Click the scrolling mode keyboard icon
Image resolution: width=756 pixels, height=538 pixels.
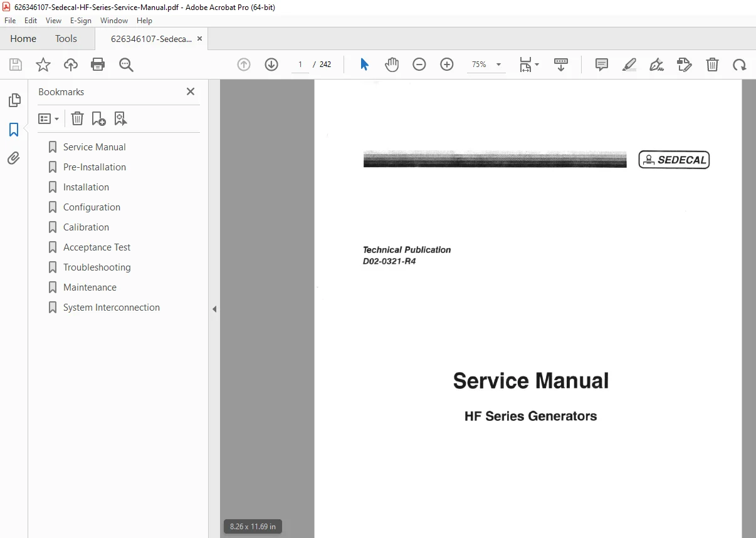point(561,65)
